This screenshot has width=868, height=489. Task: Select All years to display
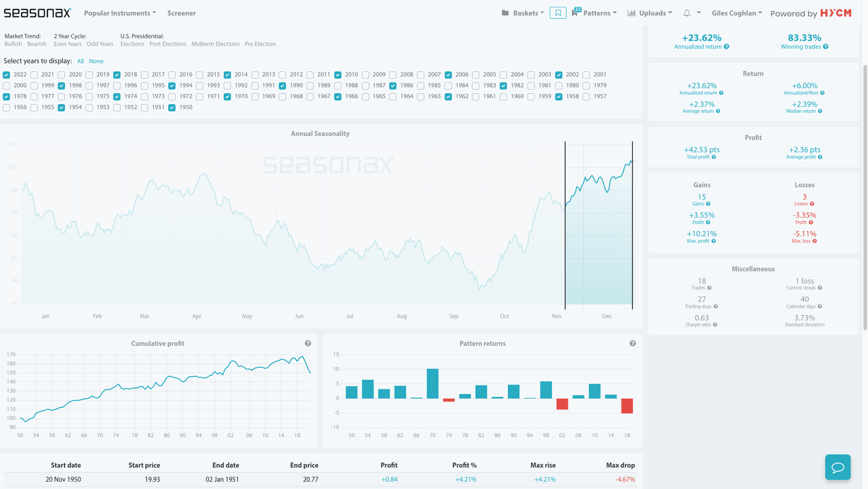(x=80, y=61)
